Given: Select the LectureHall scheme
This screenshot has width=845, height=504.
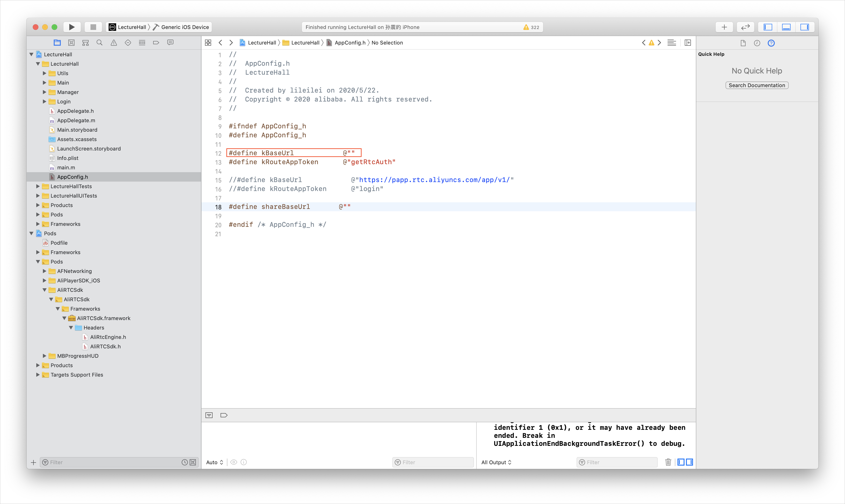Looking at the screenshot, I should coord(128,27).
